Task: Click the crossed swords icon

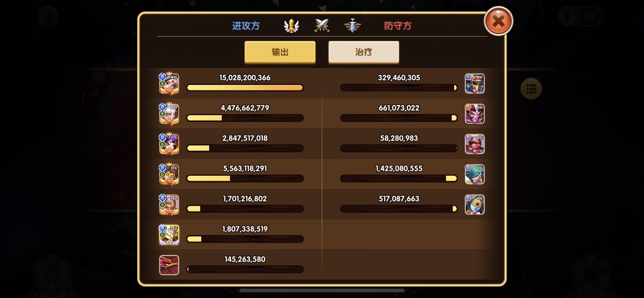Action: [x=322, y=26]
